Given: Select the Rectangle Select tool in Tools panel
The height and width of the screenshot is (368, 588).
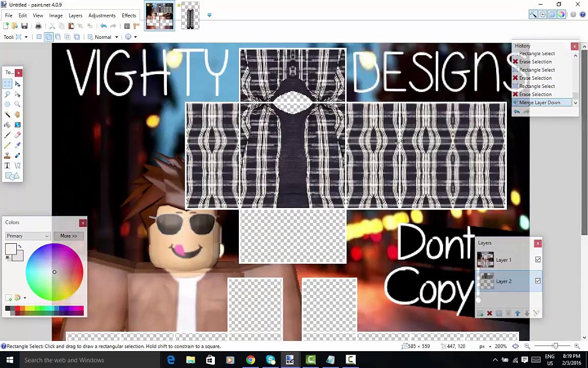Looking at the screenshot, I should point(8,84).
